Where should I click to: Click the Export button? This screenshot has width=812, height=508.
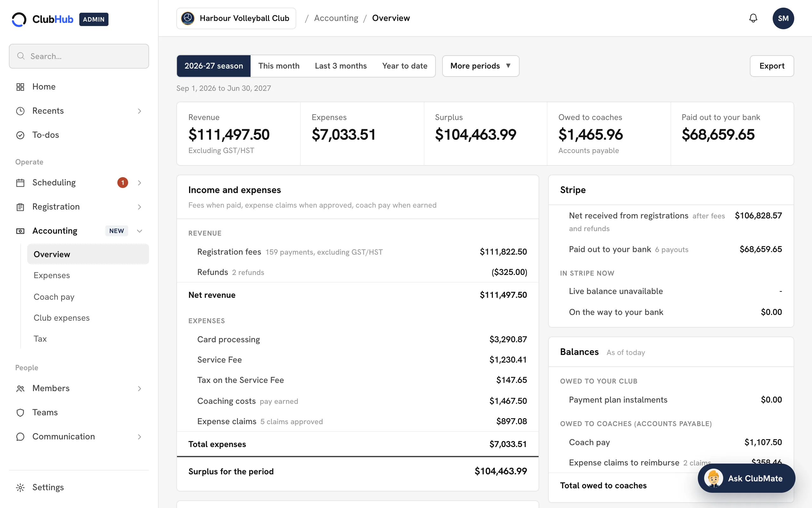pos(772,66)
